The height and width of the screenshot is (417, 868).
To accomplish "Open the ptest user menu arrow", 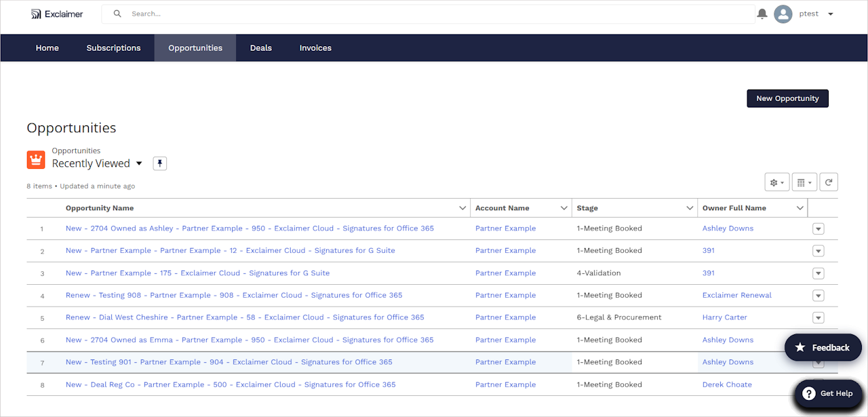I will click(831, 14).
